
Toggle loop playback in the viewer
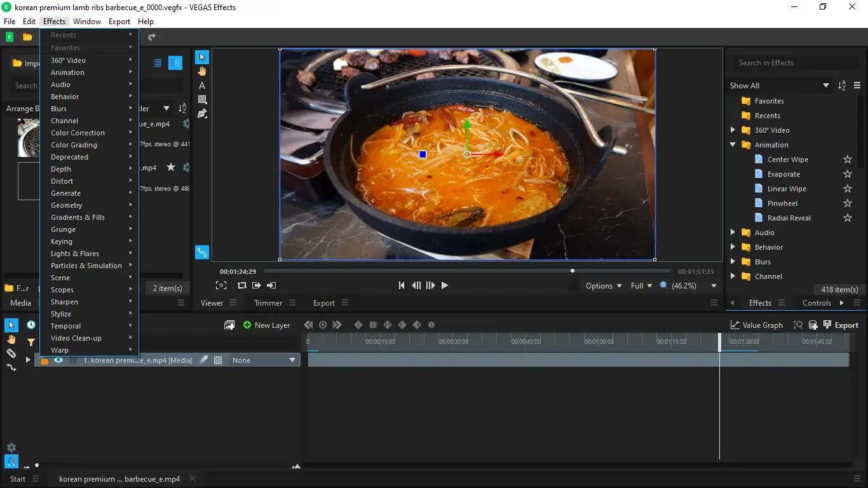(242, 286)
